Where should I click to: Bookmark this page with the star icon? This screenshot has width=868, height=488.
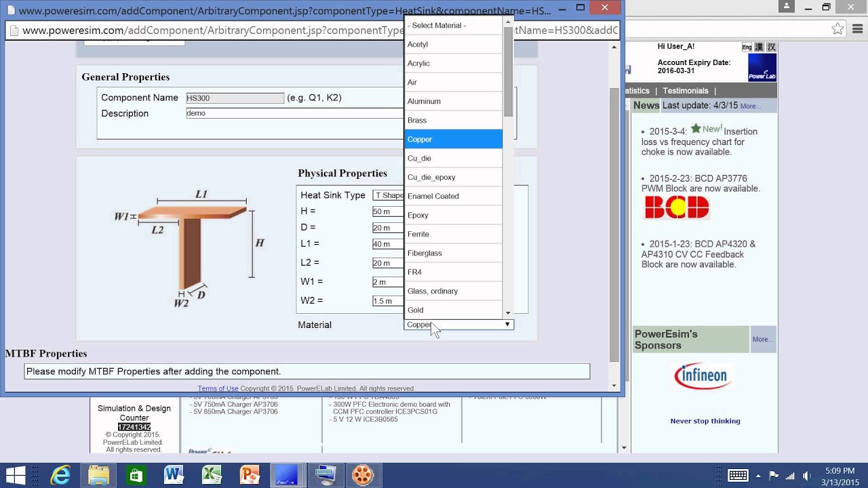click(837, 29)
